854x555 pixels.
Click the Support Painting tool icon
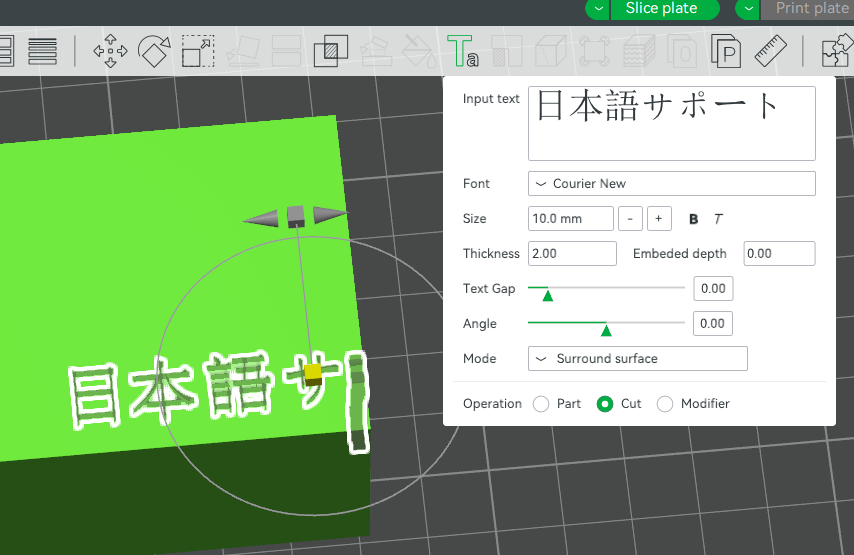point(375,51)
